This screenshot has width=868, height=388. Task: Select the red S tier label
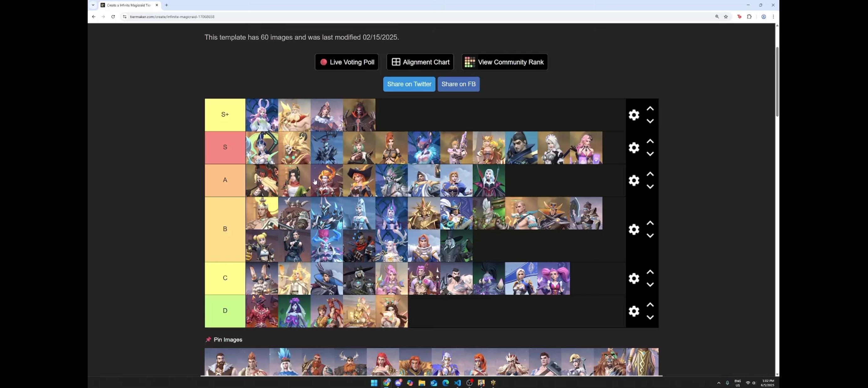pos(225,147)
